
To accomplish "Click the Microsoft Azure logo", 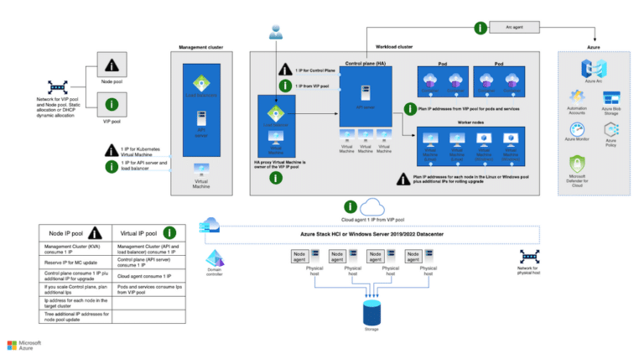I will click(x=24, y=345).
